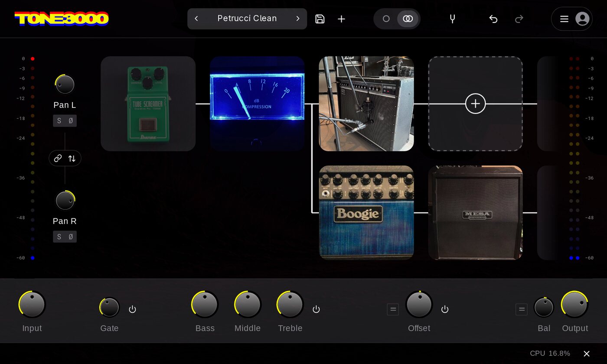
Task: Select the Mesa cabinet block
Action: pyautogui.click(x=476, y=213)
